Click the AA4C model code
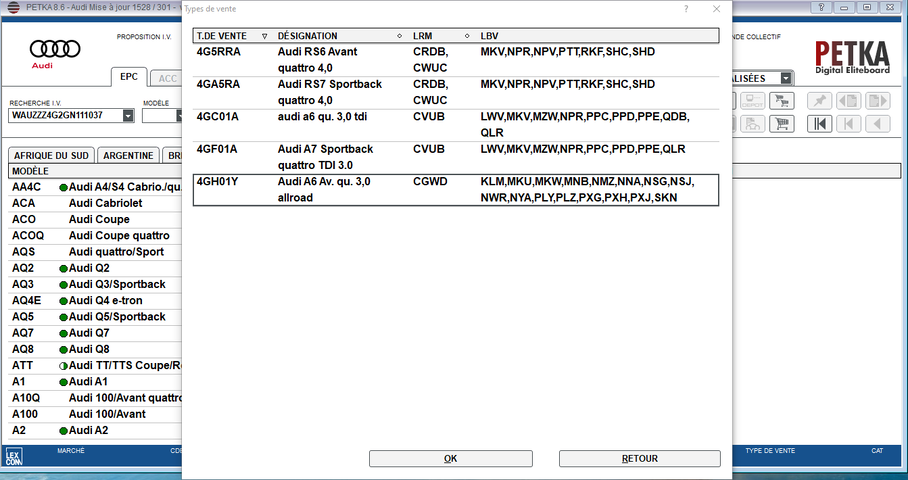908x480 pixels. [x=27, y=188]
